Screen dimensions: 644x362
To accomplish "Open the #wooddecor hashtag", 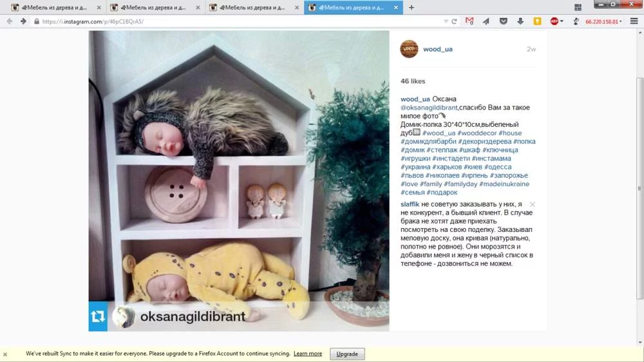I will click(477, 133).
